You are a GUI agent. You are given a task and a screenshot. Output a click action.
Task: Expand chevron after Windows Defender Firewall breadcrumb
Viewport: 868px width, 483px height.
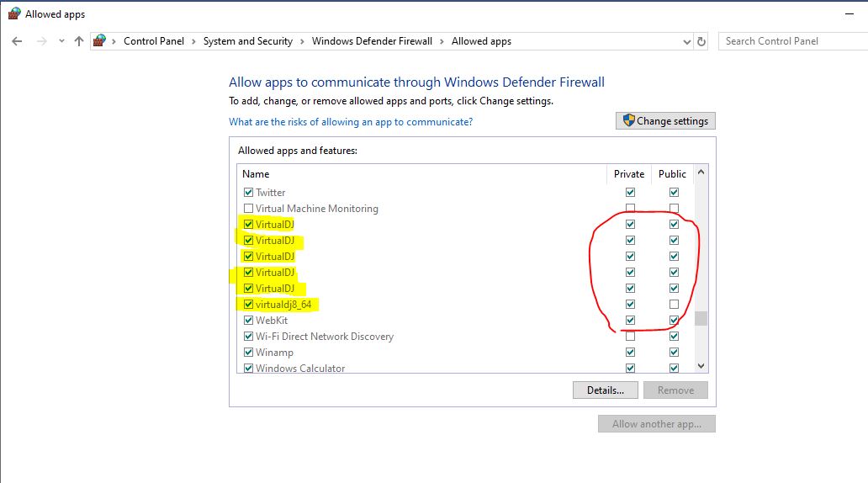point(442,41)
